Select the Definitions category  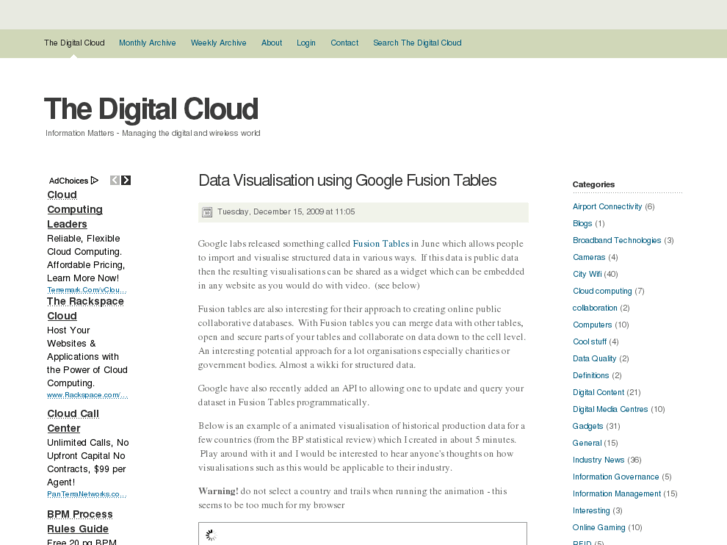tap(591, 375)
